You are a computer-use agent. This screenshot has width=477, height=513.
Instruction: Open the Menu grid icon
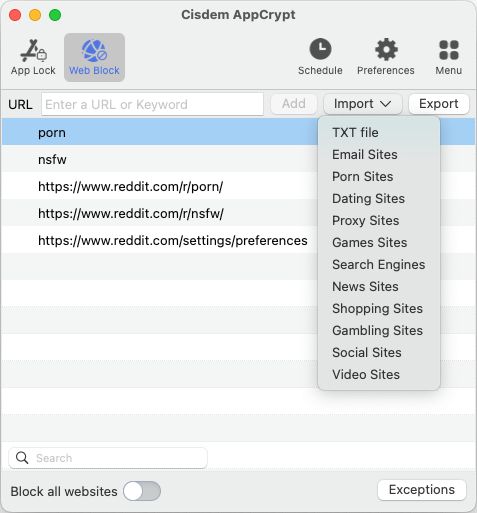(449, 50)
